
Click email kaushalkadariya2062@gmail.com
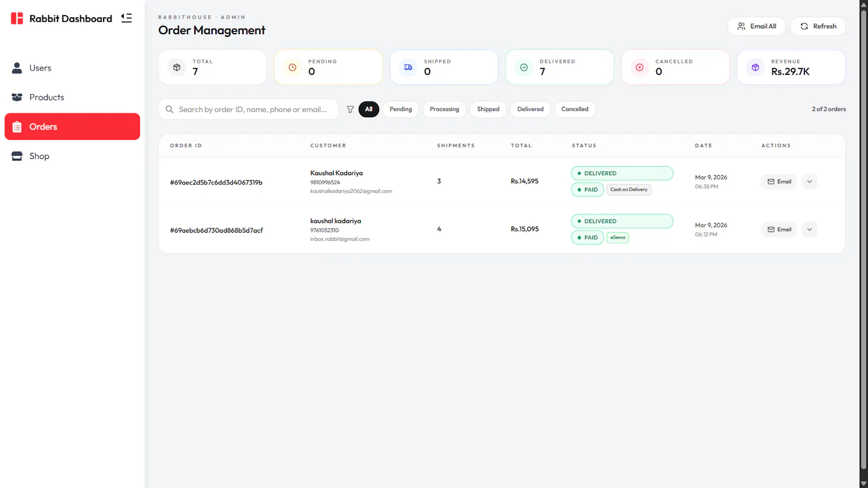pos(351,191)
